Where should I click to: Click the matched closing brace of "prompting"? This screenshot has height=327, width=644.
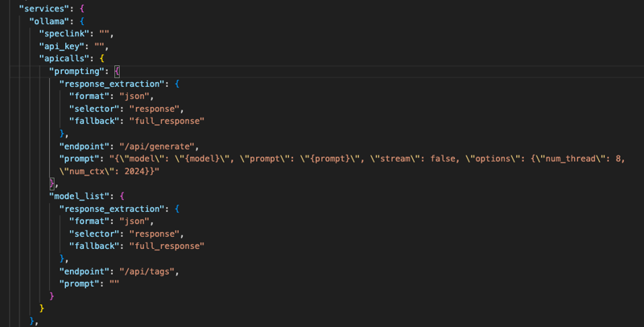pyautogui.click(x=52, y=183)
